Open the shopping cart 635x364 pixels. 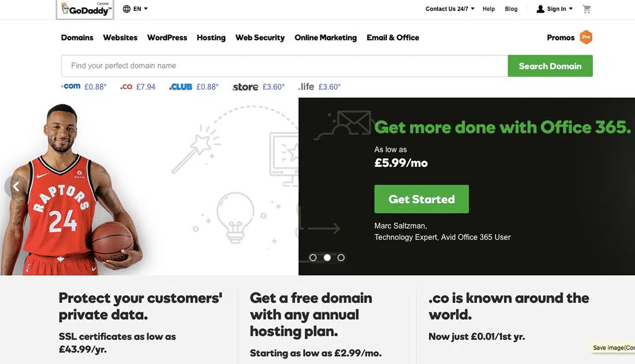(587, 9)
